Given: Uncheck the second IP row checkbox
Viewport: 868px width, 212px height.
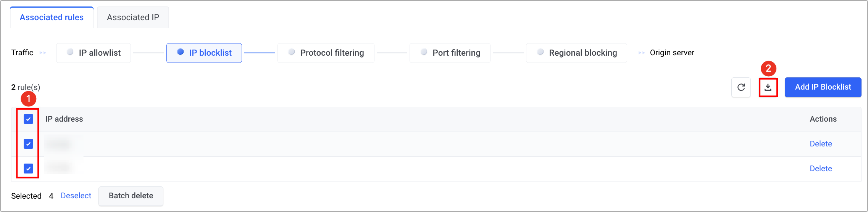Looking at the screenshot, I should 29,169.
